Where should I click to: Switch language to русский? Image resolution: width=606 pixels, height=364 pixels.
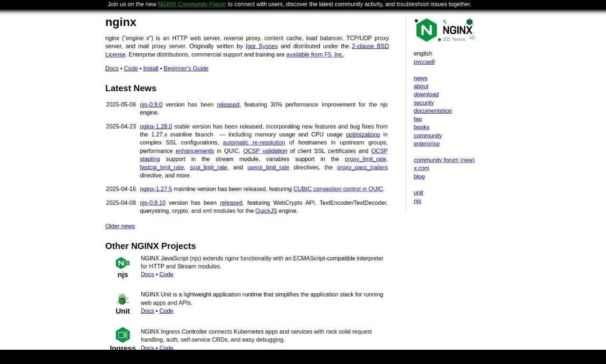click(x=424, y=62)
